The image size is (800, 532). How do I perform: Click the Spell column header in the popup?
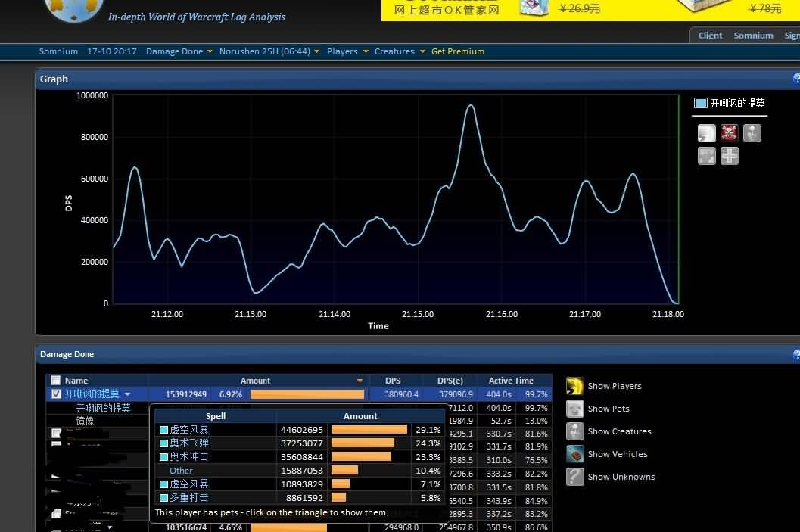[215, 416]
